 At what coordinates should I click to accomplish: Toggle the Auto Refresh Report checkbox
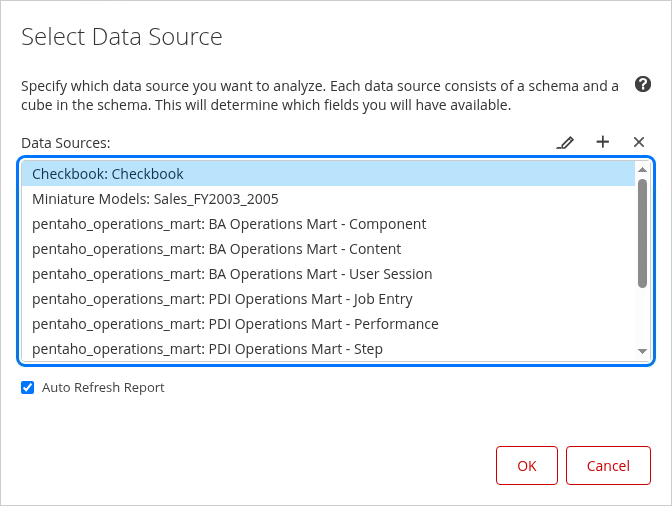click(28, 388)
